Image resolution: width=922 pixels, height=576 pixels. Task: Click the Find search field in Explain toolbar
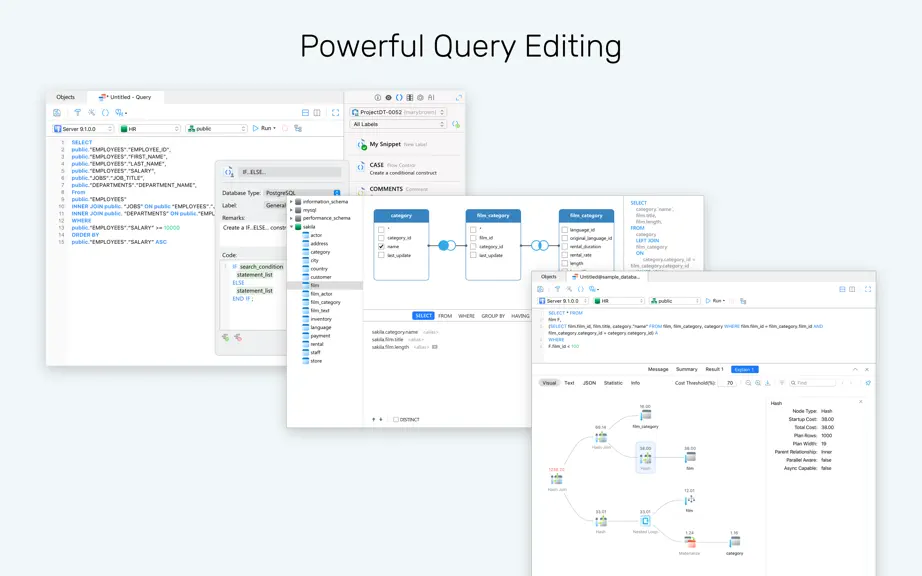[812, 383]
